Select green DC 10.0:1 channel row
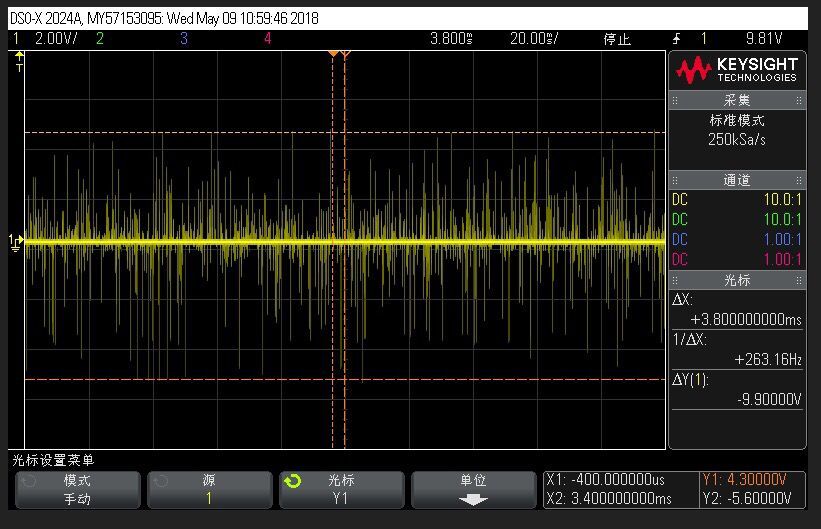Screen dimensions: 821x529 click(x=737, y=219)
